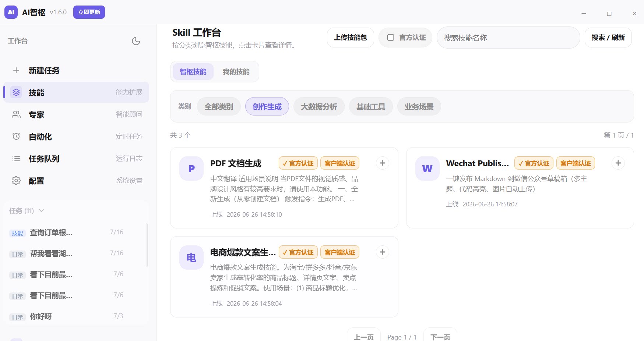Click 上传技能包 button
Screen dimensions: 644x341
click(x=351, y=38)
